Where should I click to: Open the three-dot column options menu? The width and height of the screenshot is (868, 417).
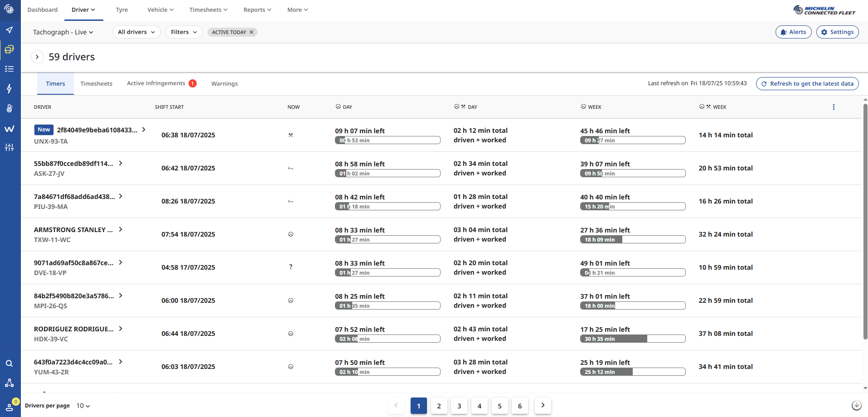[833, 107]
